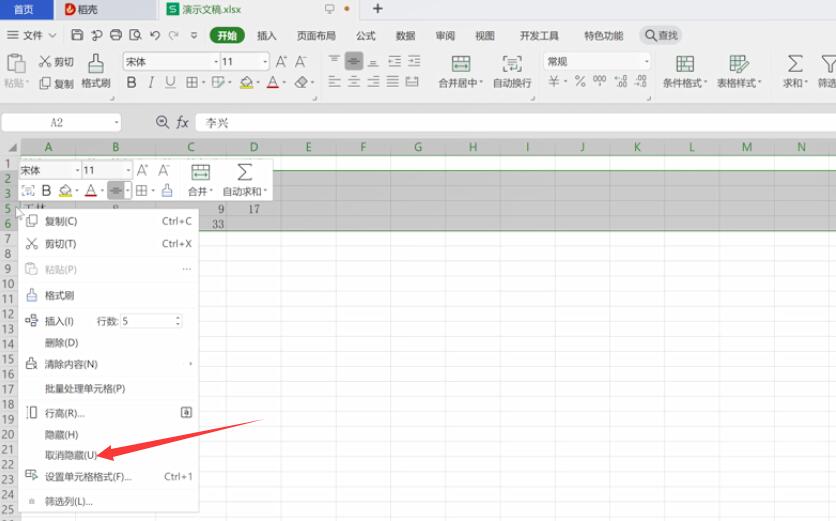Expand Clear Contents (清除内容) submenu
Image resolution: width=836 pixels, height=521 pixels.
click(109, 364)
